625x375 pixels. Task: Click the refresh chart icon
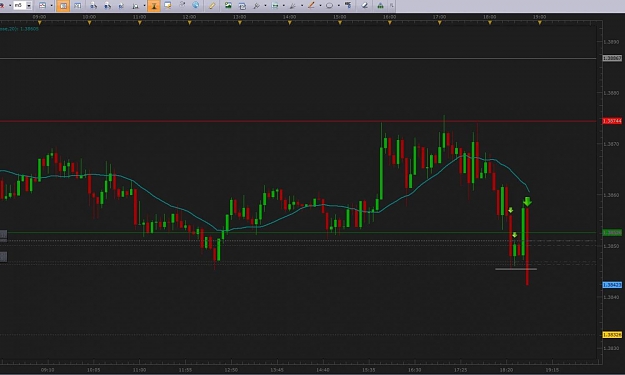182,5
